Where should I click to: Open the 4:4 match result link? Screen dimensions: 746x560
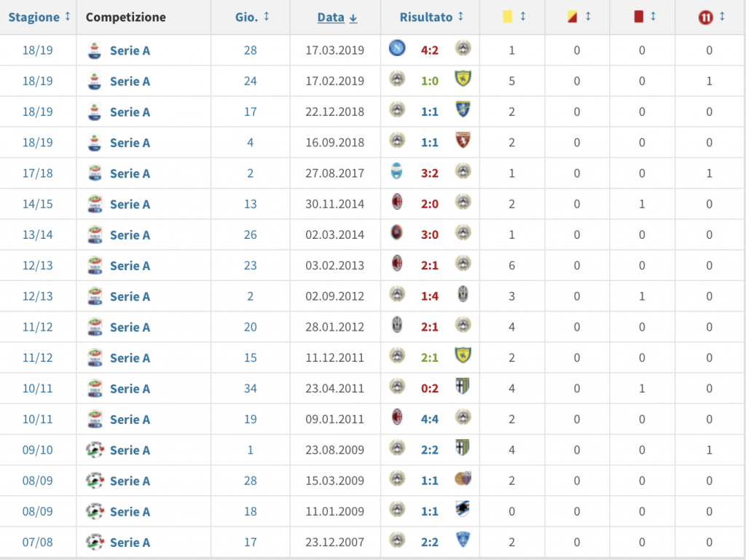[x=429, y=419]
